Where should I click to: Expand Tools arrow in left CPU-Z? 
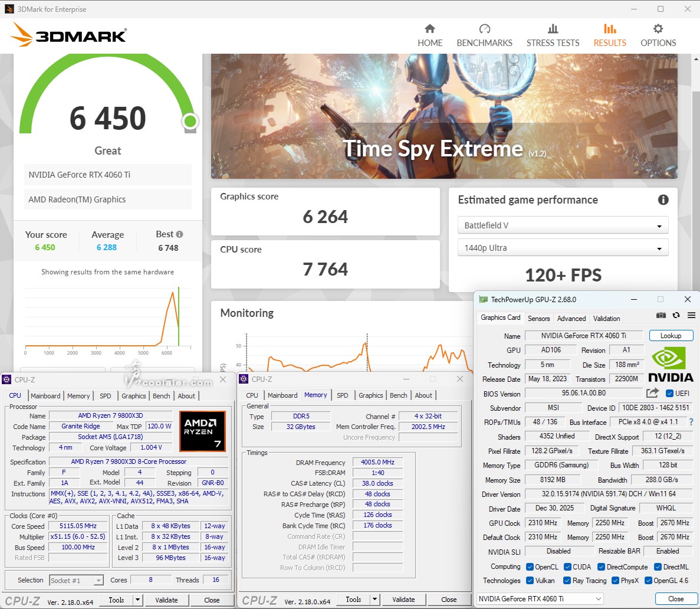[x=138, y=600]
